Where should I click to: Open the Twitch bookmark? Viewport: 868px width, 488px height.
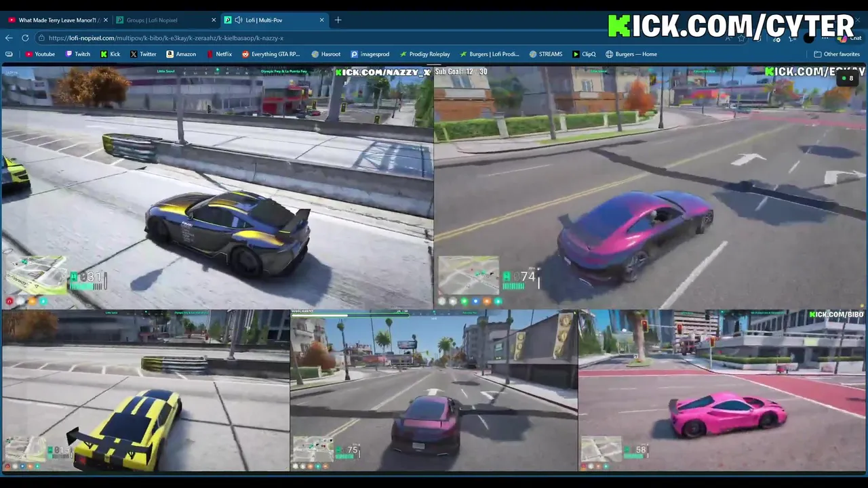point(78,54)
